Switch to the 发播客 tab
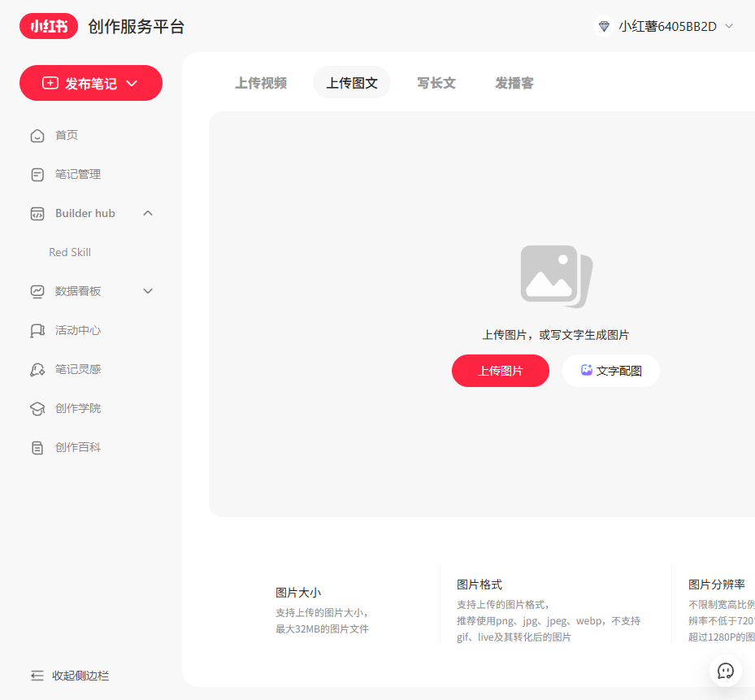This screenshot has width=755, height=700. click(x=514, y=83)
